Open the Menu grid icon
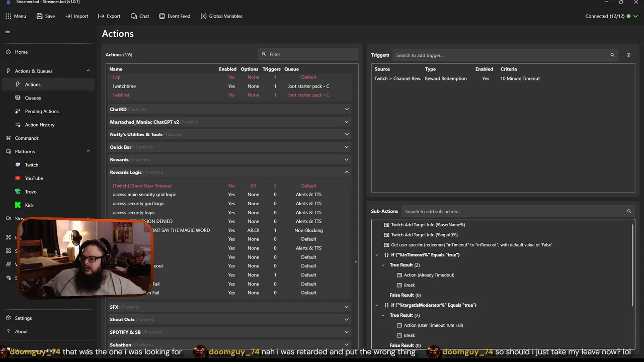Image resolution: width=644 pixels, height=362 pixels. pyautogui.click(x=8, y=16)
